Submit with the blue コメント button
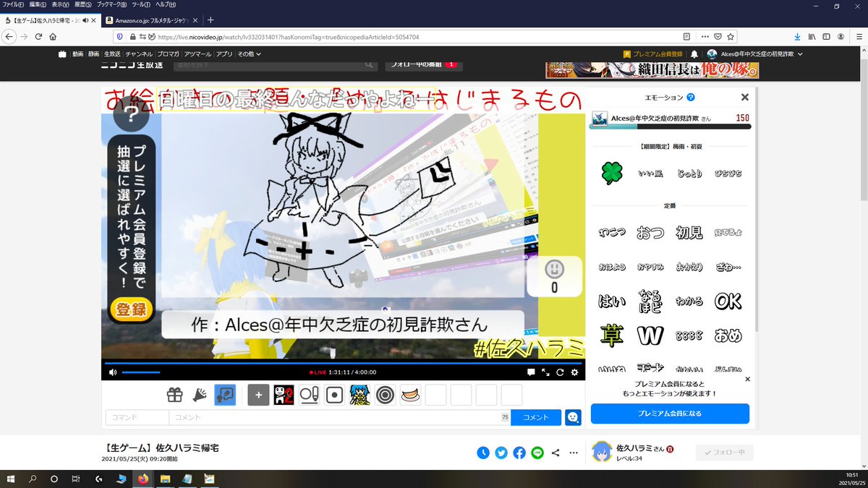The image size is (868, 488). point(536,417)
